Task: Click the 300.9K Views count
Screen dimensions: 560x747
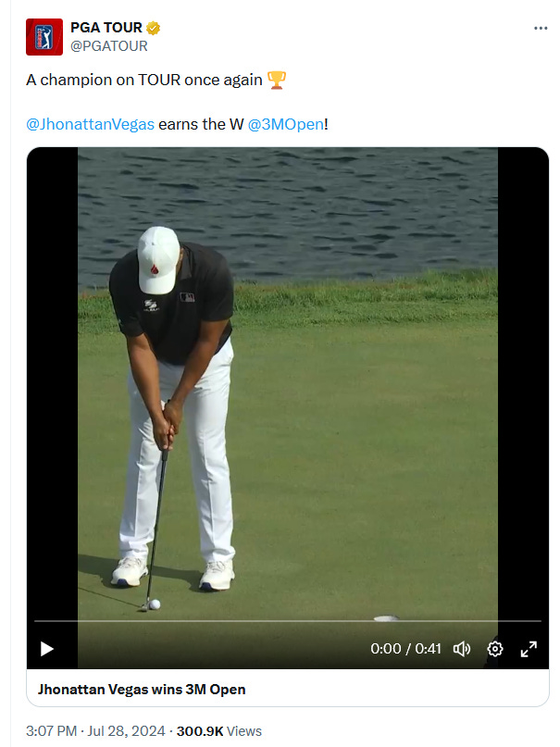Action: tap(219, 731)
